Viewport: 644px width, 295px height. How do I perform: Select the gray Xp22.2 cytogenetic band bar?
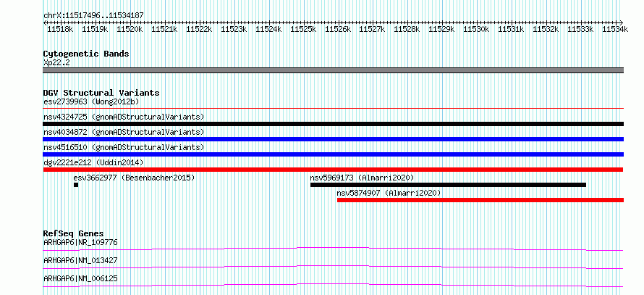[334, 71]
